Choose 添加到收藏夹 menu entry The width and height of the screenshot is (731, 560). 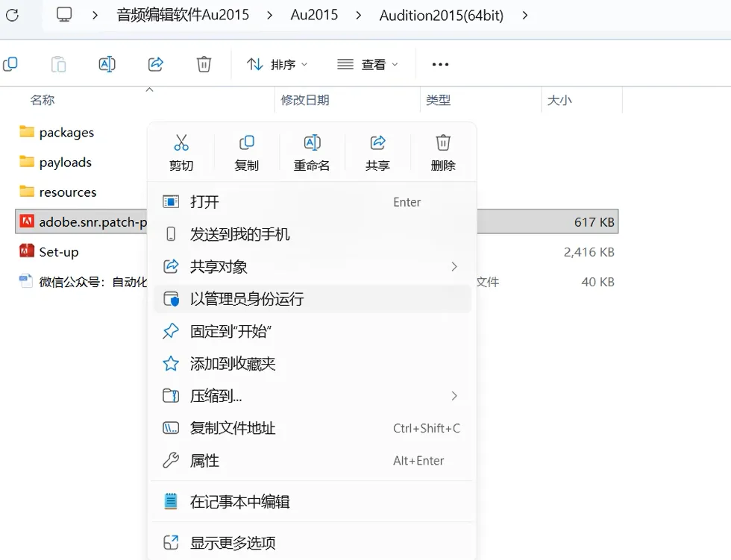click(313, 363)
